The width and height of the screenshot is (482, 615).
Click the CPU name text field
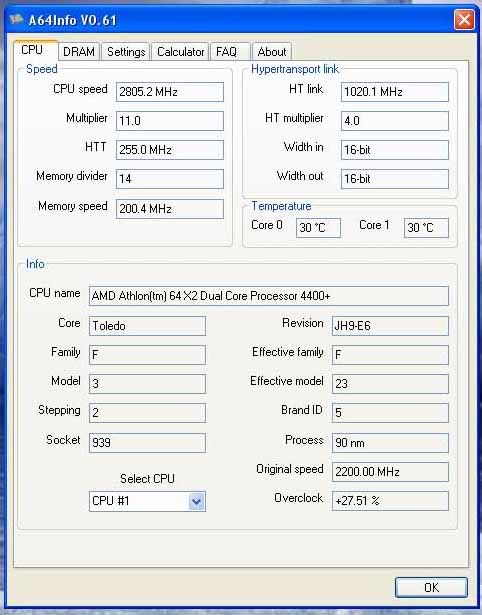point(269,296)
